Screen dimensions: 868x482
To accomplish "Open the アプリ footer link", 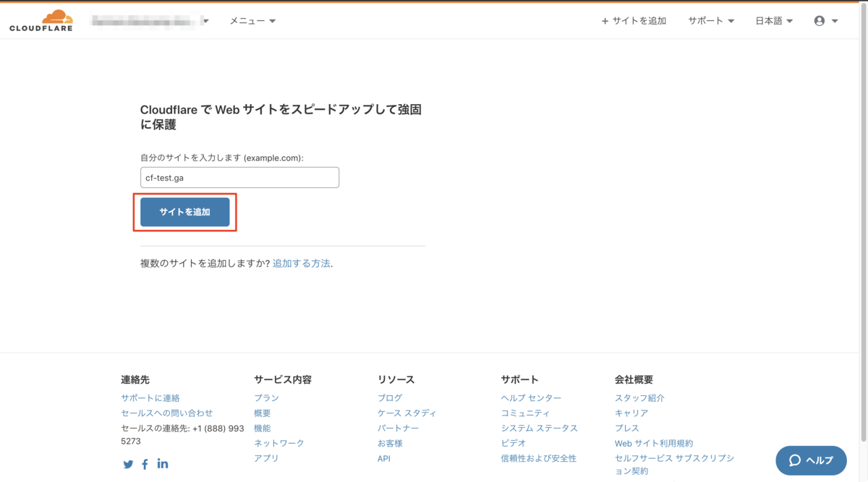I will point(266,458).
